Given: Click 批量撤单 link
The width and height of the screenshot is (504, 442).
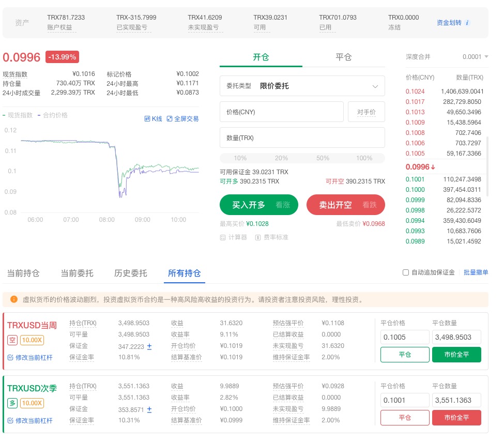Looking at the screenshot, I should point(476,272).
